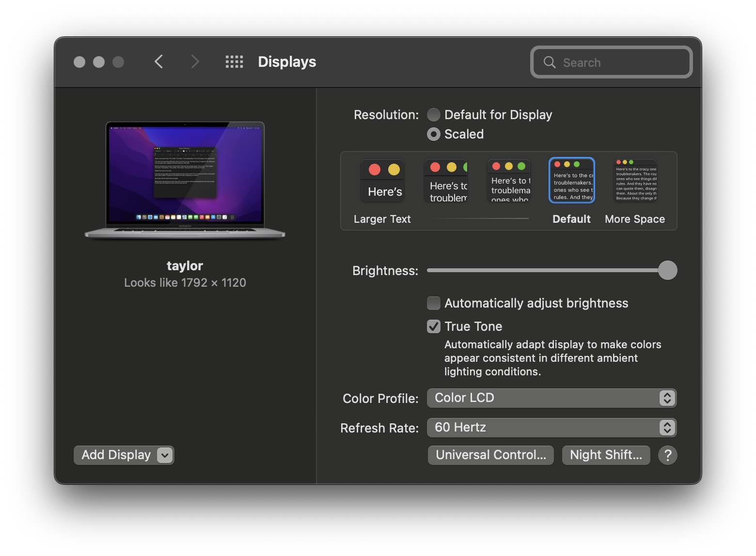Open Universal Control settings
The height and width of the screenshot is (556, 756).
(490, 455)
